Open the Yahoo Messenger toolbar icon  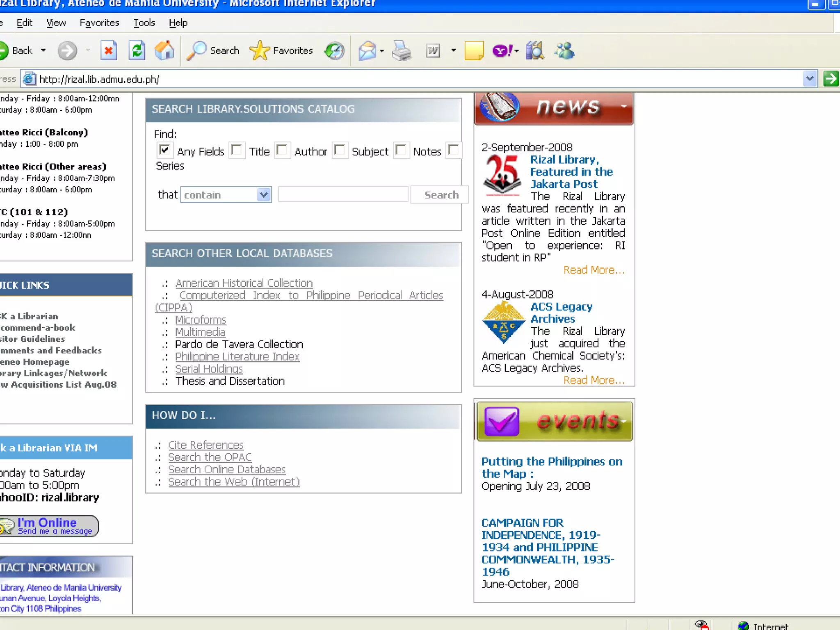pyautogui.click(x=502, y=51)
